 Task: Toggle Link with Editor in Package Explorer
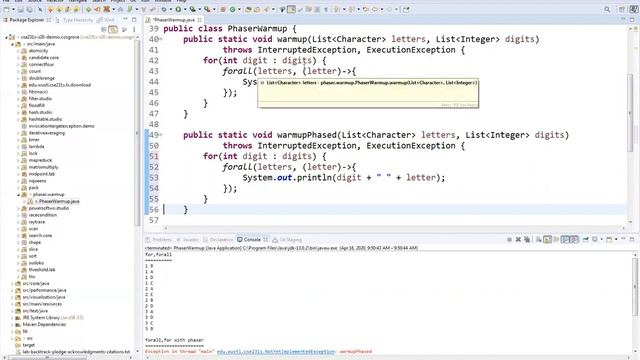tap(113, 29)
